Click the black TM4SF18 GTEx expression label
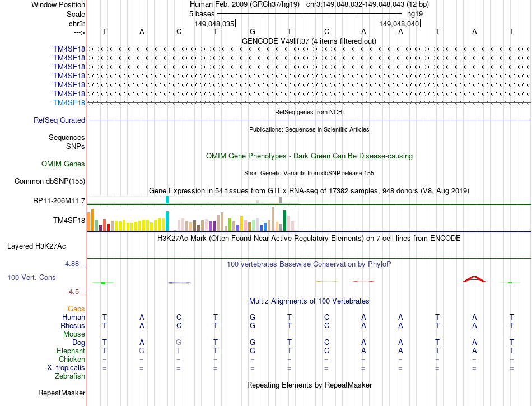532x406 pixels. point(69,221)
